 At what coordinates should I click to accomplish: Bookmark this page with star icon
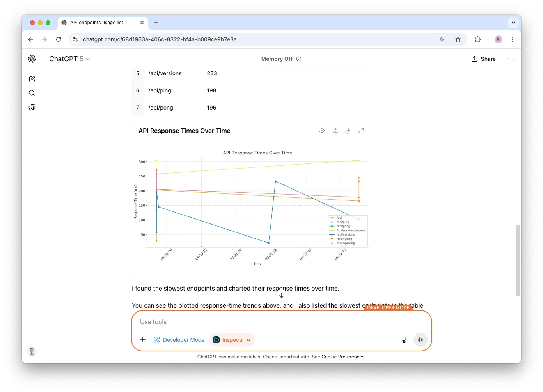(x=458, y=39)
